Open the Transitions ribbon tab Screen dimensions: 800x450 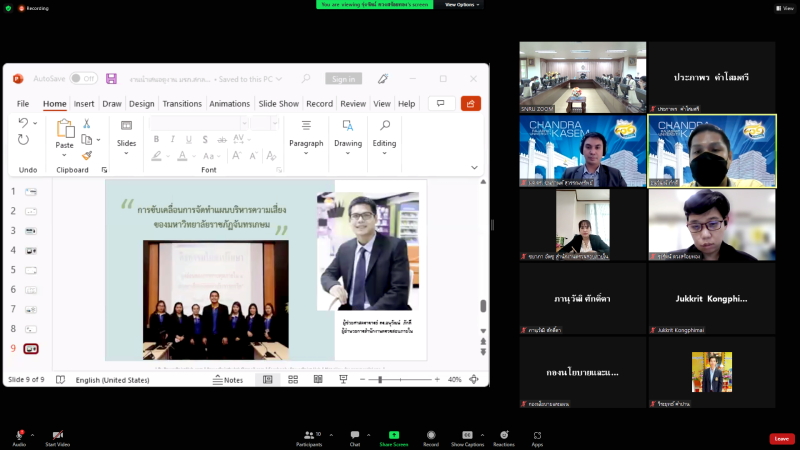click(181, 103)
